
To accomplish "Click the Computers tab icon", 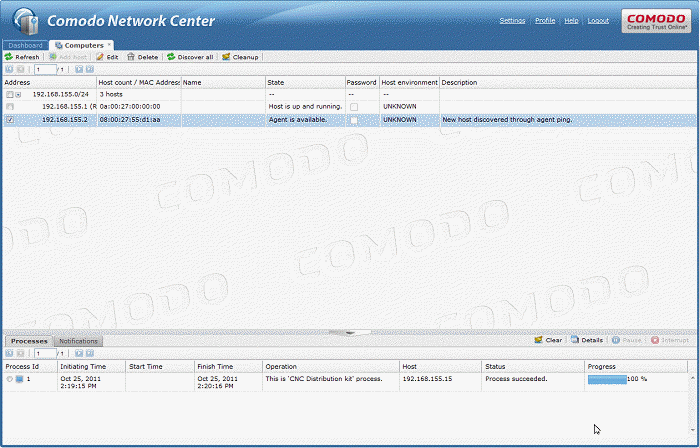I will pyautogui.click(x=58, y=46).
